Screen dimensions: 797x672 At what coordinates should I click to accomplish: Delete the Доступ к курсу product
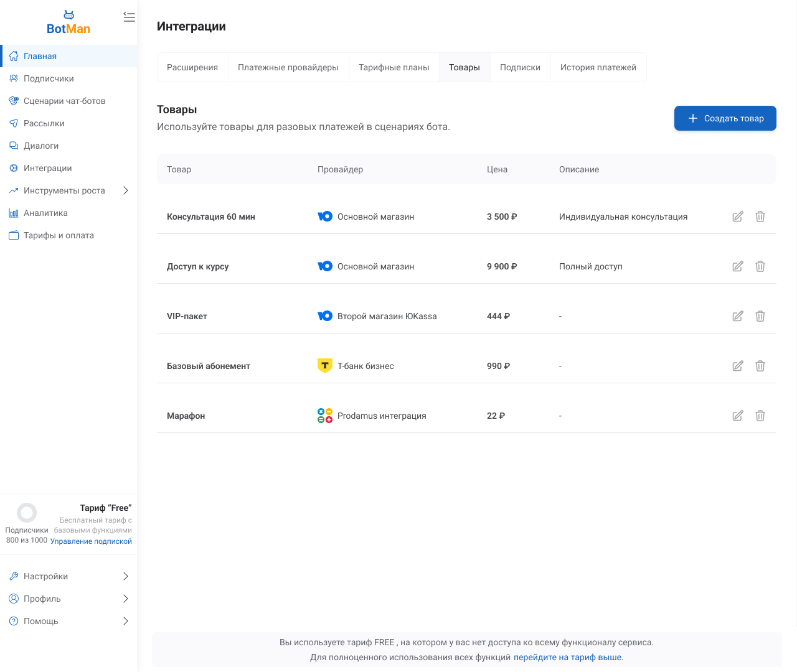tap(760, 266)
